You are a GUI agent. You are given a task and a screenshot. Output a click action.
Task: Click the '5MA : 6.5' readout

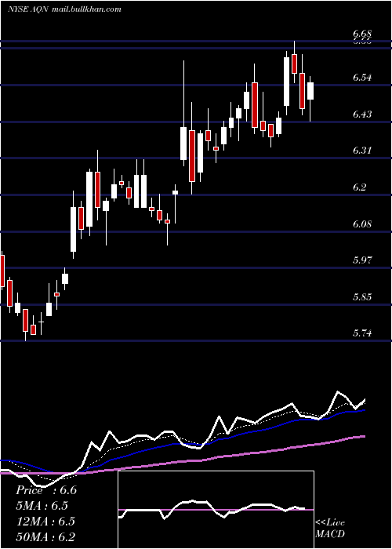tap(42, 506)
